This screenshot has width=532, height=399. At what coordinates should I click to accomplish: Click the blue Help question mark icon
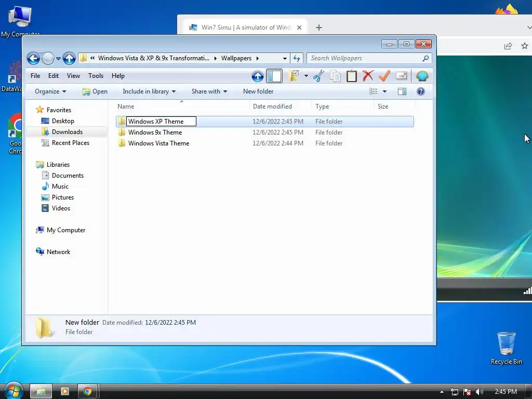pyautogui.click(x=421, y=91)
